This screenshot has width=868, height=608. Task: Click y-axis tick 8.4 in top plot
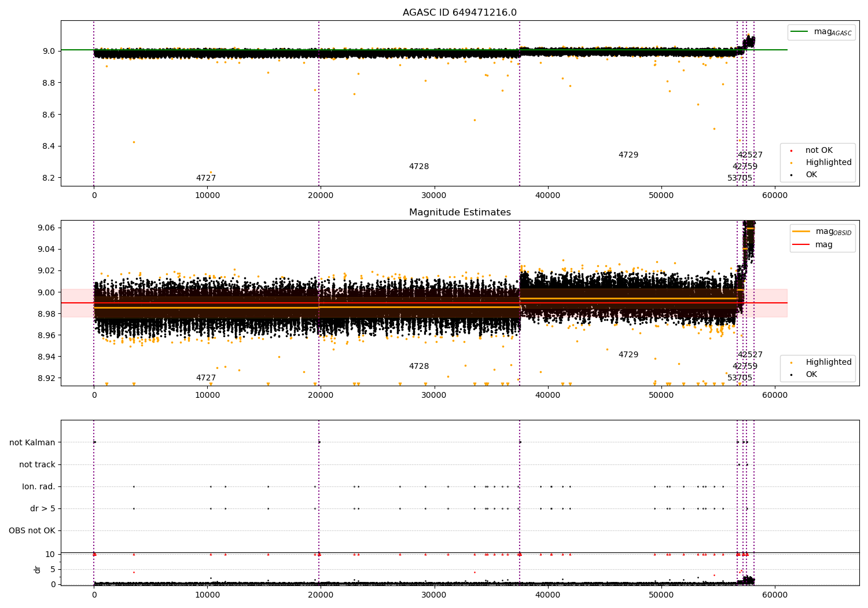(x=49, y=146)
